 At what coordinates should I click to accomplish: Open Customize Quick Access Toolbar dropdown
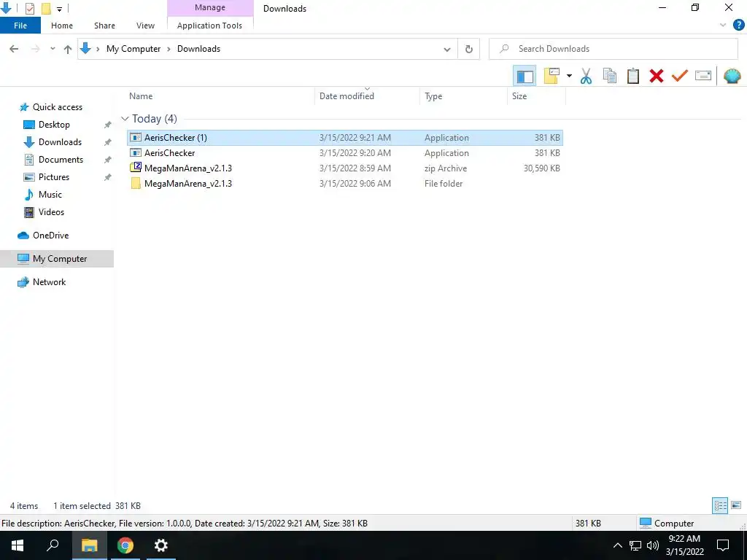(x=60, y=9)
